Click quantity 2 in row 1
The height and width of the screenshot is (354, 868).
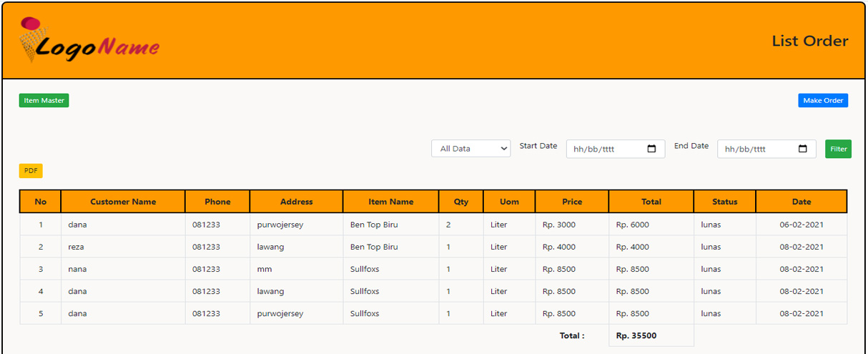(448, 225)
